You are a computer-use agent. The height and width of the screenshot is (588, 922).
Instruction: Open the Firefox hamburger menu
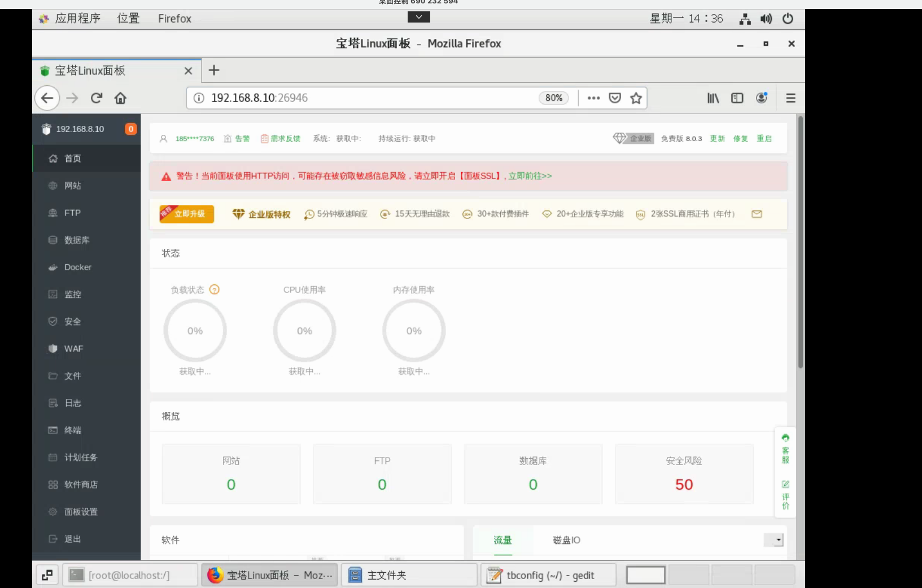point(790,98)
